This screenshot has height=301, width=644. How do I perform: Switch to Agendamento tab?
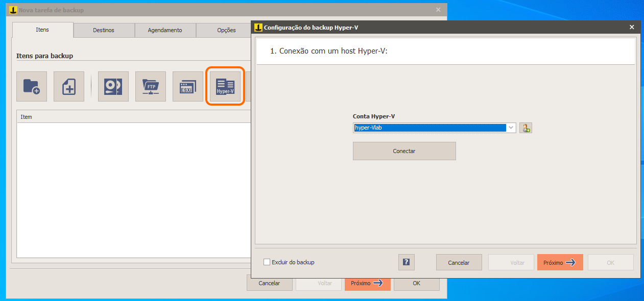click(165, 30)
